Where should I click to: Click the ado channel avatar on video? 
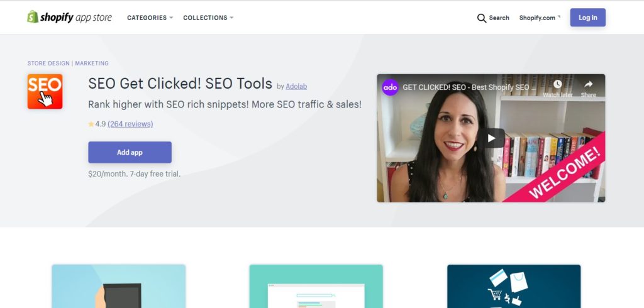tap(390, 87)
